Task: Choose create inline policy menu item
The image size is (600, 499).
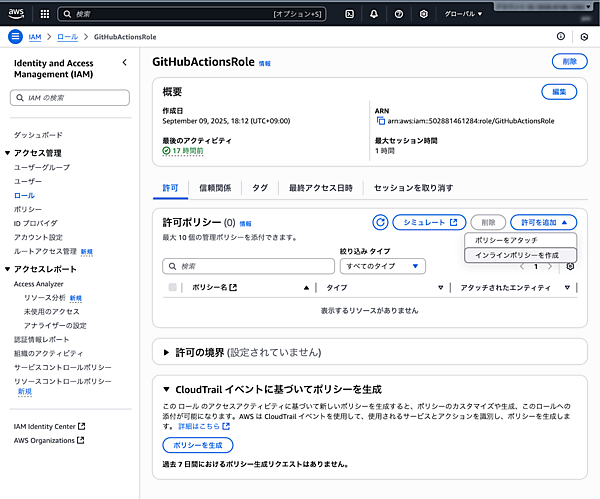Action: tap(517, 256)
